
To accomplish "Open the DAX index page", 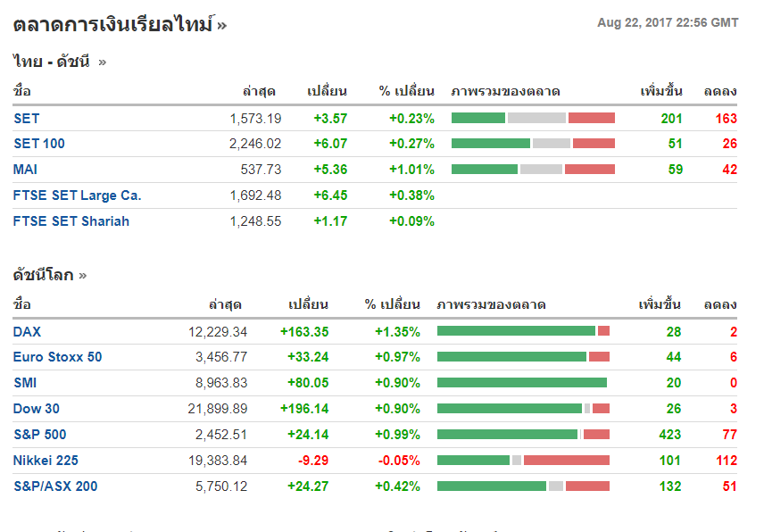I will [x=27, y=332].
